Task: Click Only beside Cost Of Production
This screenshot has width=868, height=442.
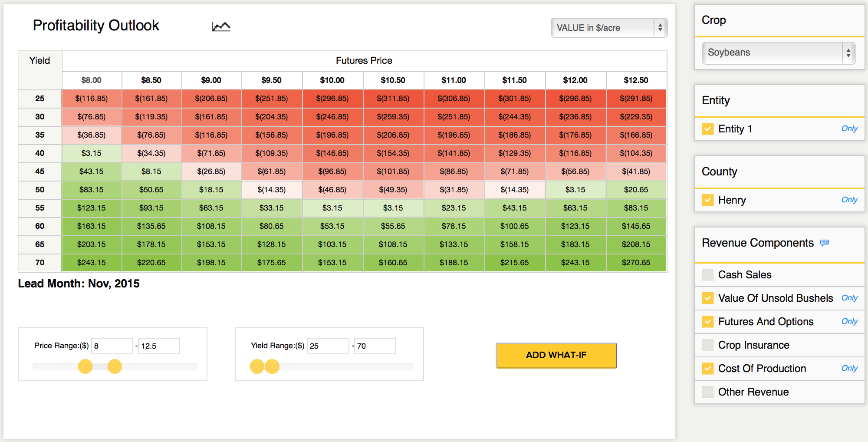Action: (x=849, y=368)
